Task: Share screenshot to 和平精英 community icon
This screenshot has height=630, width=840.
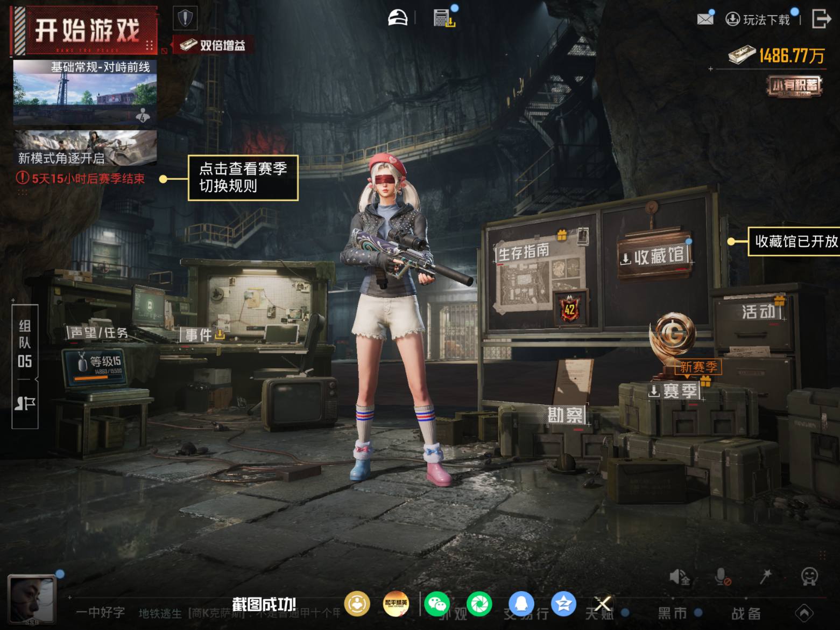Action: click(x=396, y=604)
